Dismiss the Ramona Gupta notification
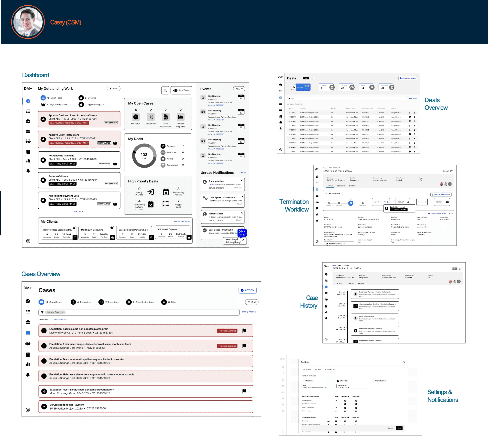 coord(242,213)
